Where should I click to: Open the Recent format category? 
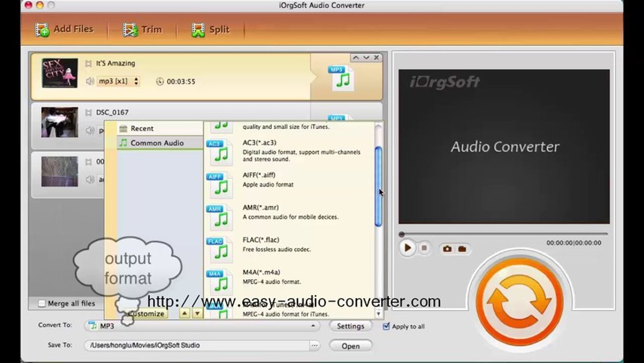160,129
